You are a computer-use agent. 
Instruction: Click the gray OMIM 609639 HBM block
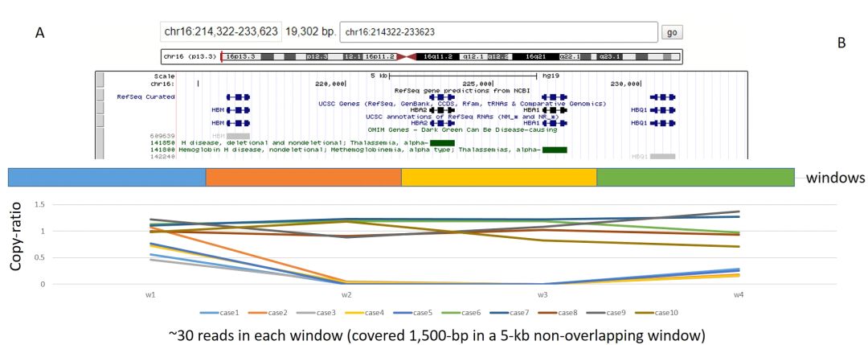[238, 136]
